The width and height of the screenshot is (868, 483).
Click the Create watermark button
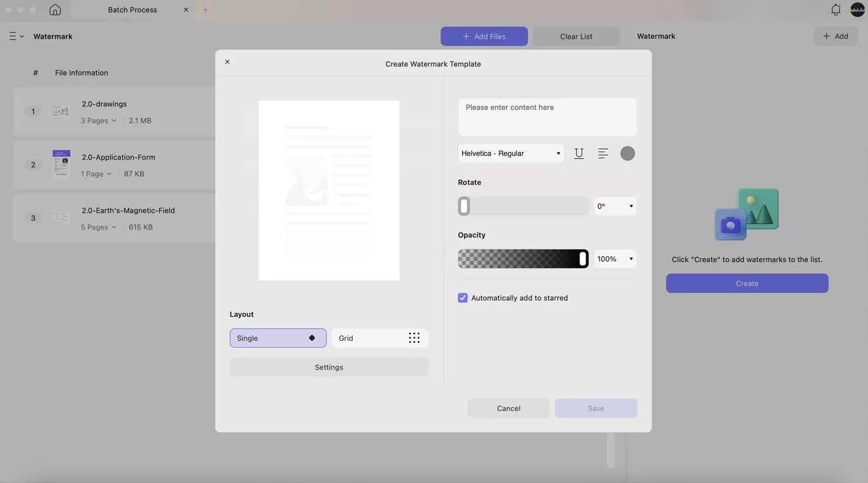747,284
